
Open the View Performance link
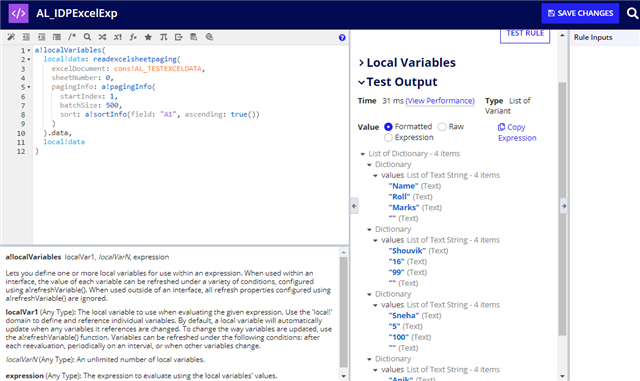440,101
